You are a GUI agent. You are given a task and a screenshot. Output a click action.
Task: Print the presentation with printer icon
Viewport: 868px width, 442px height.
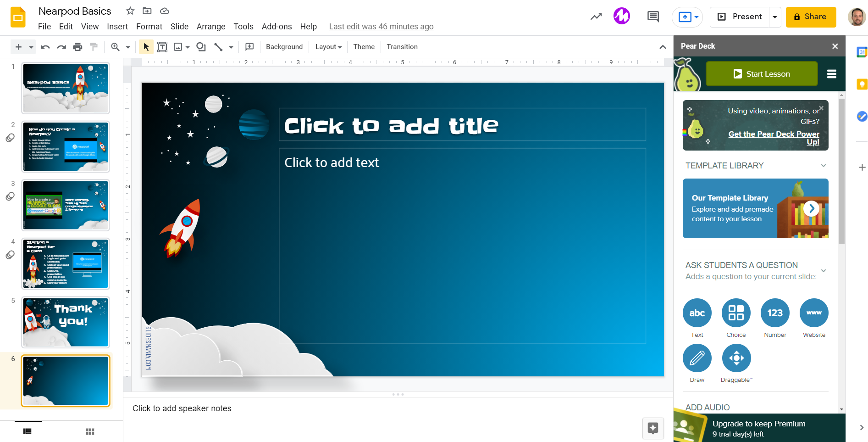78,47
